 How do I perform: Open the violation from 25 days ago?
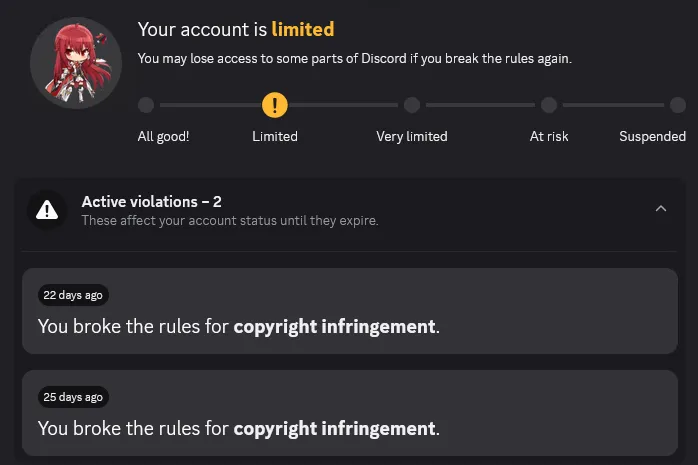pos(350,412)
